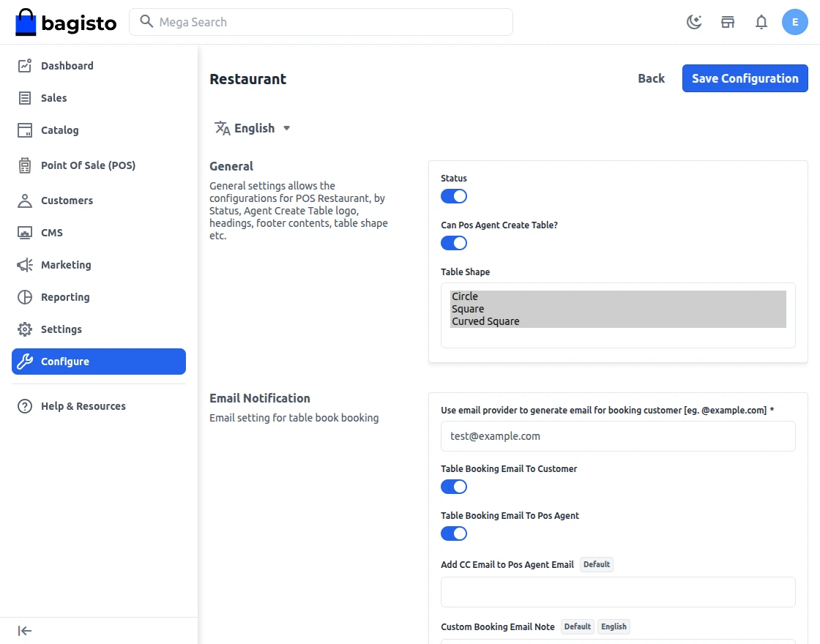820x644 pixels.
Task: Click the Reporting pie chart icon
Action: [x=25, y=297]
